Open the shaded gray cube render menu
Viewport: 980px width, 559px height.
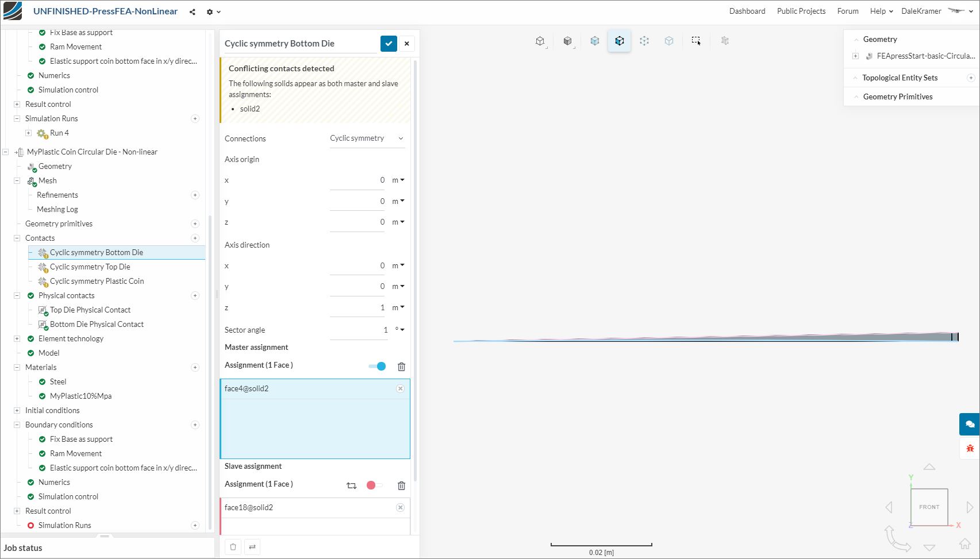[x=568, y=41]
